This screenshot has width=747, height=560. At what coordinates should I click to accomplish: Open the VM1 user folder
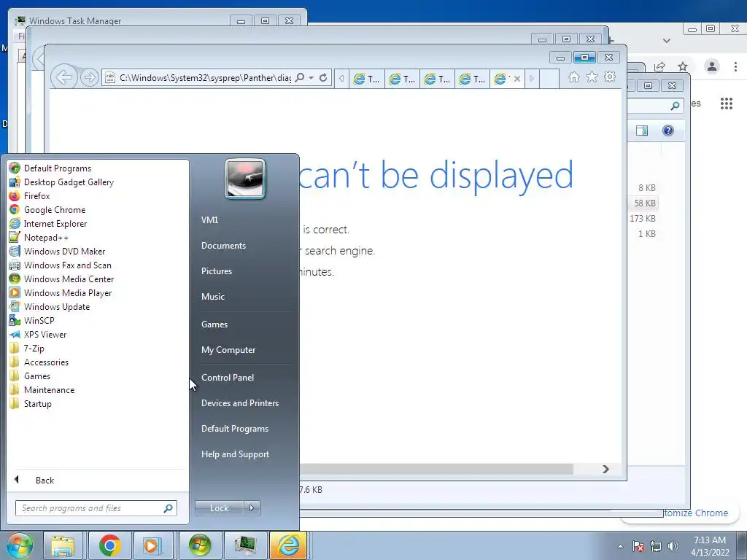tap(209, 219)
